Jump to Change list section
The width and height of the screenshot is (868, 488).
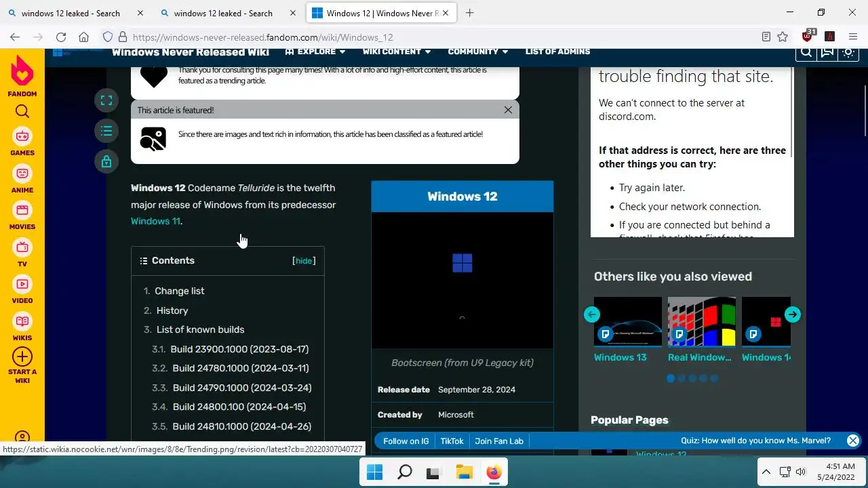coord(179,291)
